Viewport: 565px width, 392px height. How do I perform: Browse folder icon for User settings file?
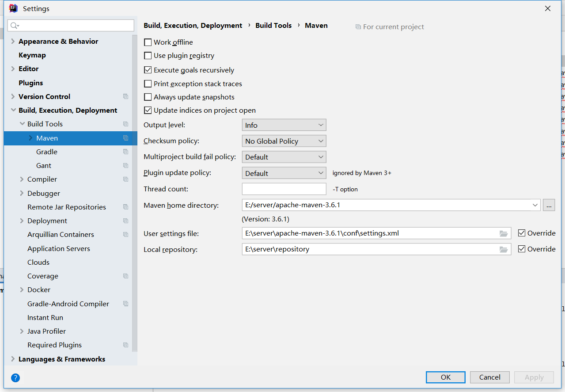(504, 233)
